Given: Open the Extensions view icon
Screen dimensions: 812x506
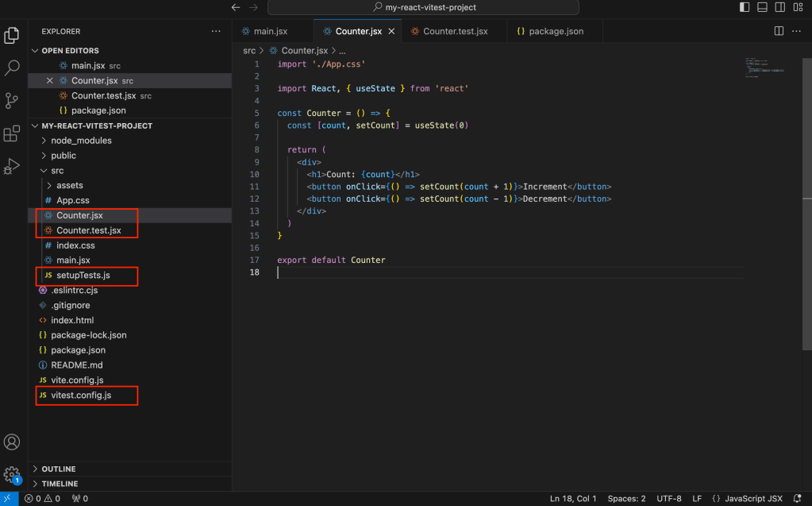Looking at the screenshot, I should tap(12, 133).
